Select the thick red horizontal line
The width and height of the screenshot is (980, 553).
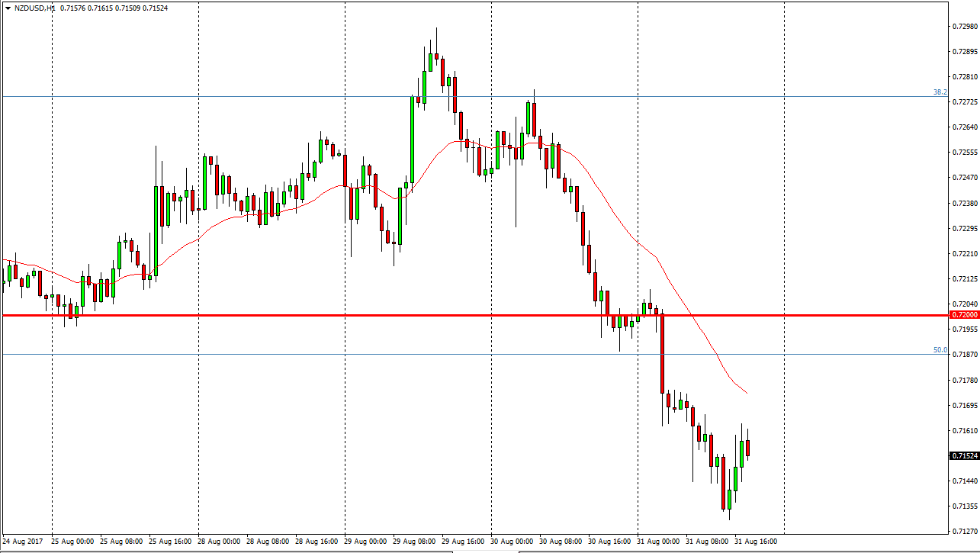381,314
